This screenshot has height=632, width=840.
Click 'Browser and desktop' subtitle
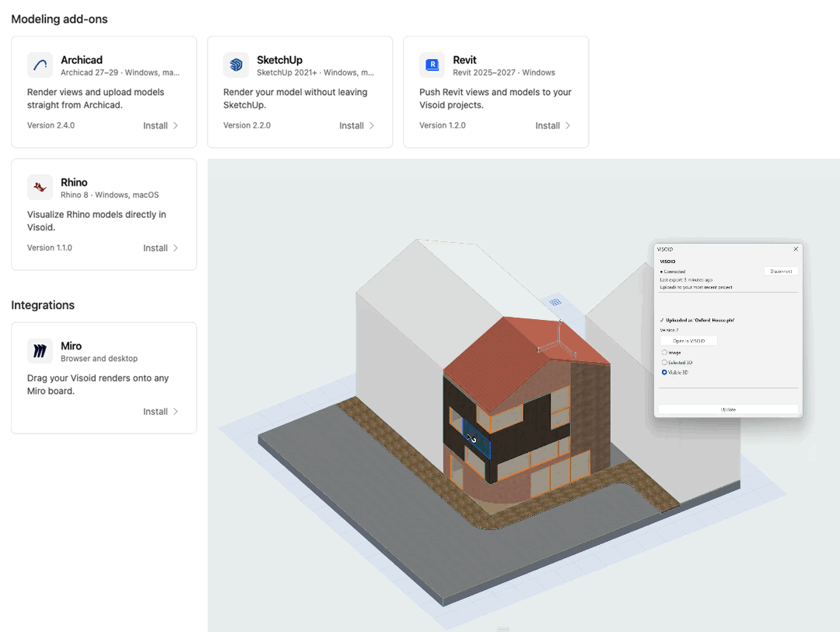pos(99,358)
